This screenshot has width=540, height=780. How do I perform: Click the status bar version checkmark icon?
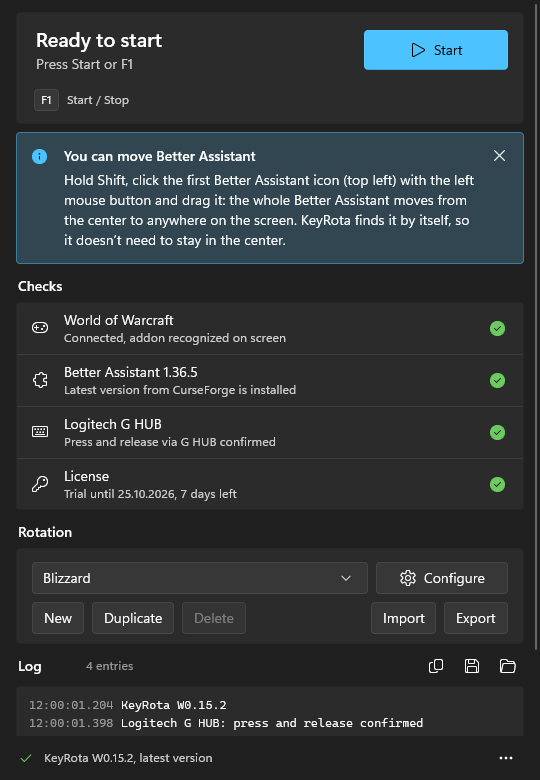(26, 758)
